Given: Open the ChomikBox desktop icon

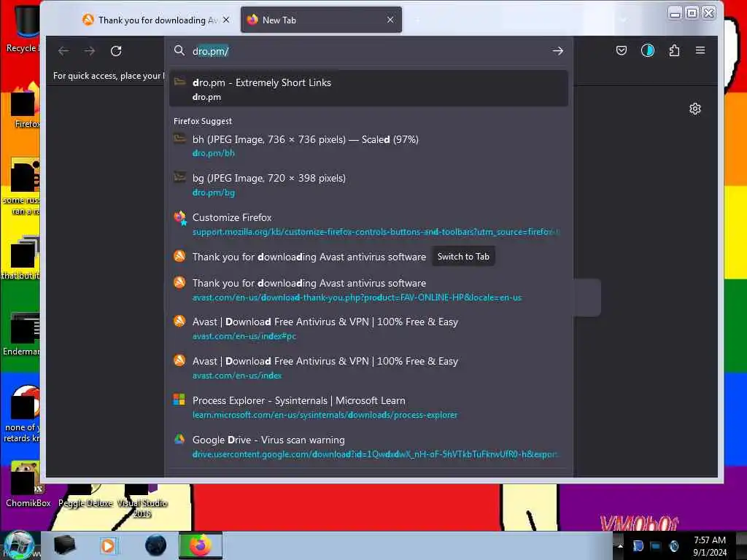Looking at the screenshot, I should [x=27, y=484].
